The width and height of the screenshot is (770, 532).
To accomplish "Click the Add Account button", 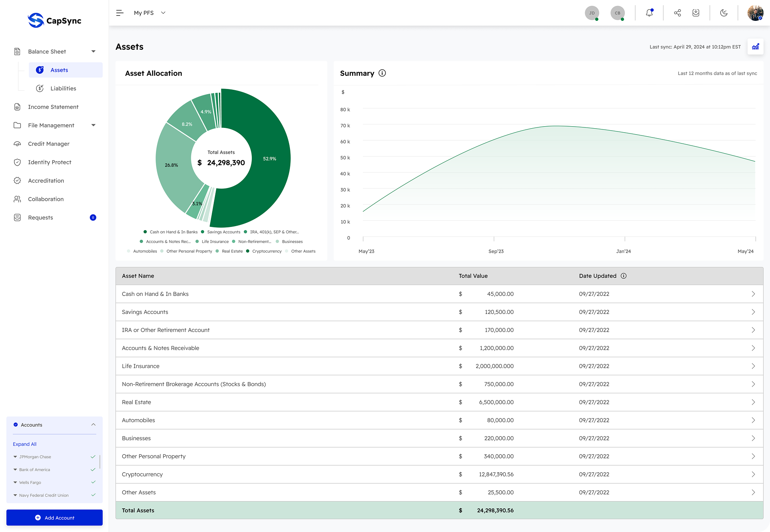I will (x=55, y=518).
